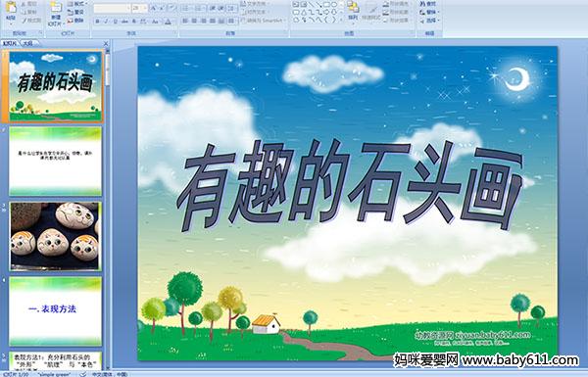The image size is (588, 377).
Task: Click the Arrange icon in drawing group
Action: point(353,8)
